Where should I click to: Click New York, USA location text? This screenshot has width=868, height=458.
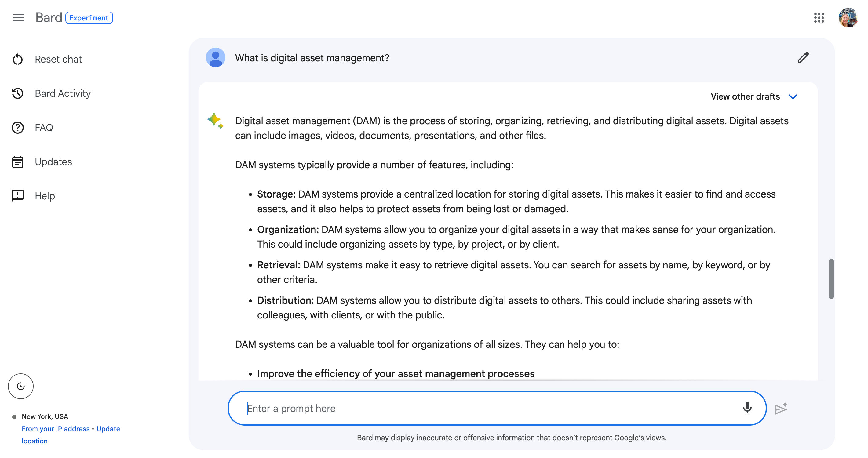[45, 416]
